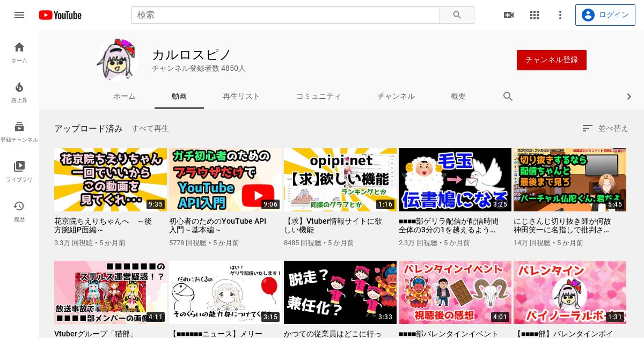Screen dimensions: 644x338
Task: Open the 概要 tab
Action: [x=458, y=97]
